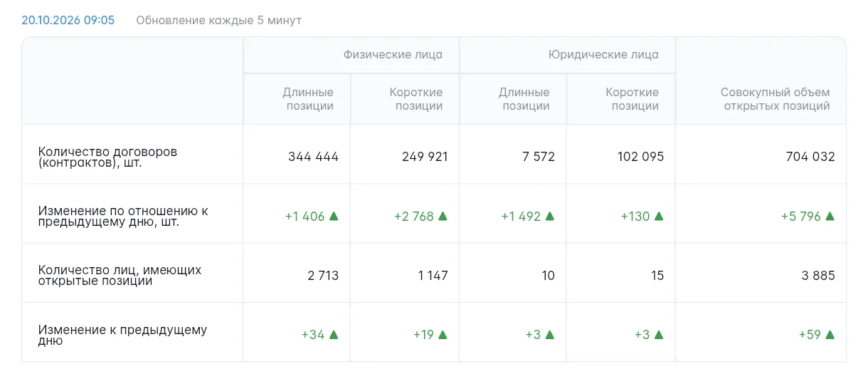This screenshot has height=374, width=868.
Task: Click the value 344 444
Action: click(x=313, y=157)
